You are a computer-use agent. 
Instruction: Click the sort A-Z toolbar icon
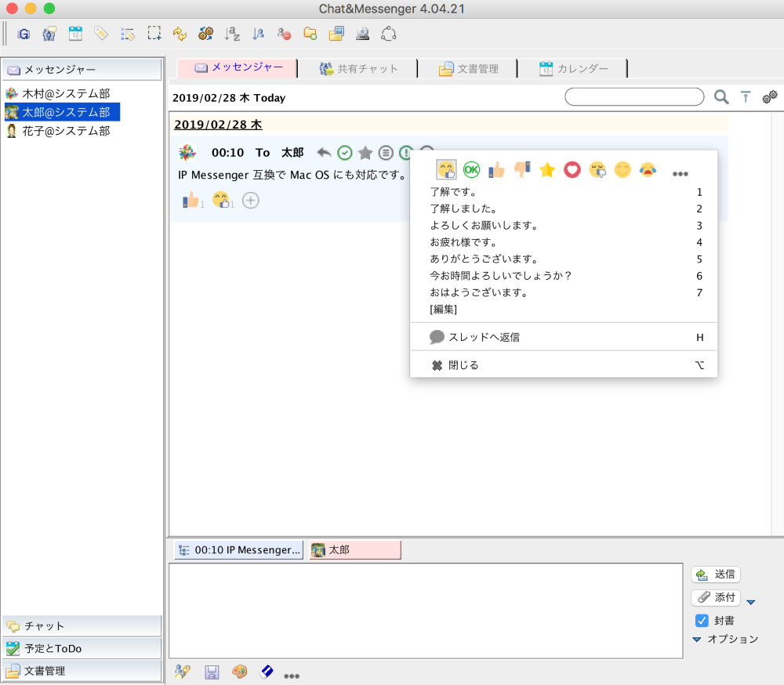tap(232, 34)
